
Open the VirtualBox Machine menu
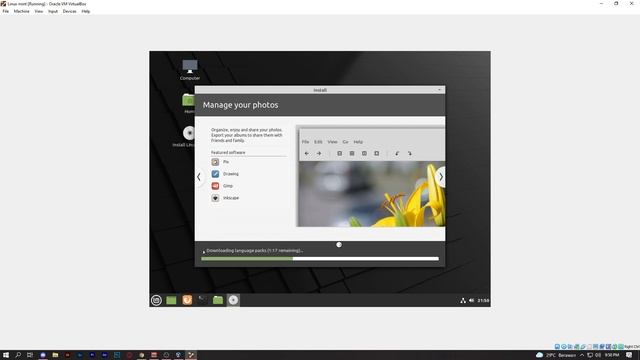[21, 11]
